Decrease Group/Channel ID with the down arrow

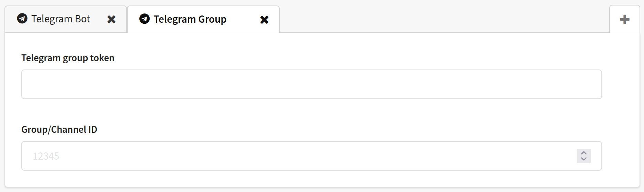[584, 159]
